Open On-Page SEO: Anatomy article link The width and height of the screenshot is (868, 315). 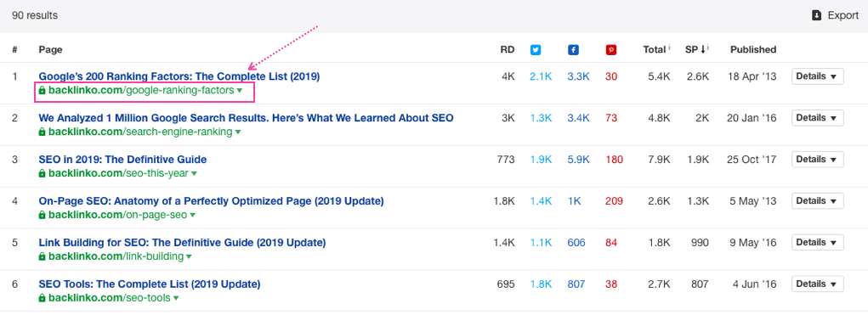[x=211, y=200]
